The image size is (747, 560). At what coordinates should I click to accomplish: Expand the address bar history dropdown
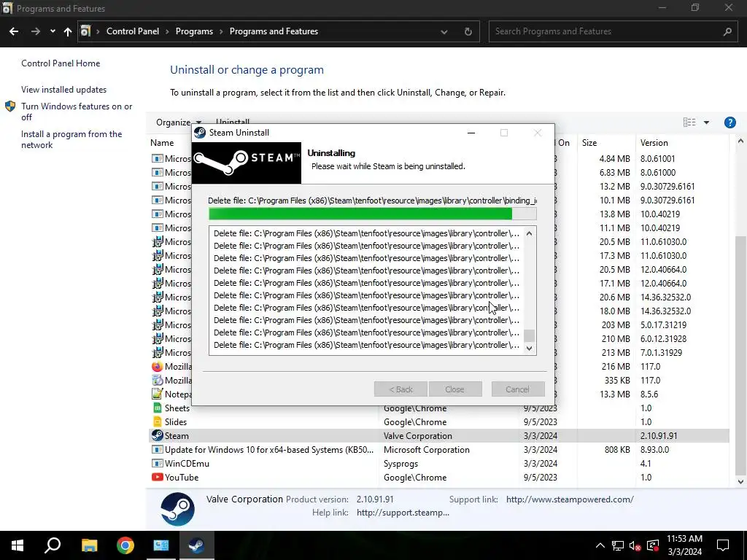(444, 31)
